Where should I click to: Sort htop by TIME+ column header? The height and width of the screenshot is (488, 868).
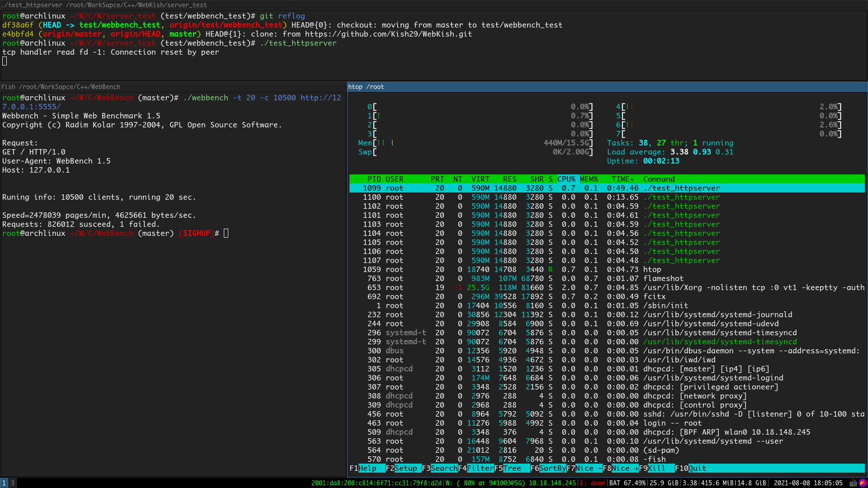[623, 179]
